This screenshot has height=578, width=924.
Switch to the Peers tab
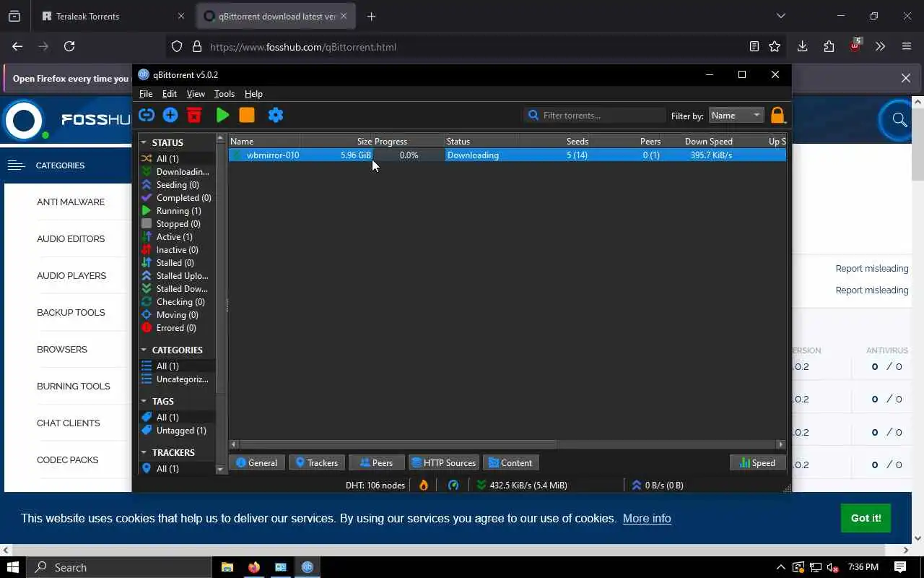click(376, 462)
